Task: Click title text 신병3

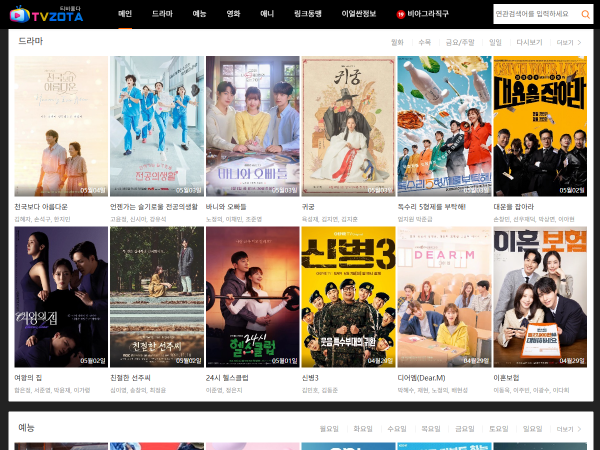Action: coord(310,378)
